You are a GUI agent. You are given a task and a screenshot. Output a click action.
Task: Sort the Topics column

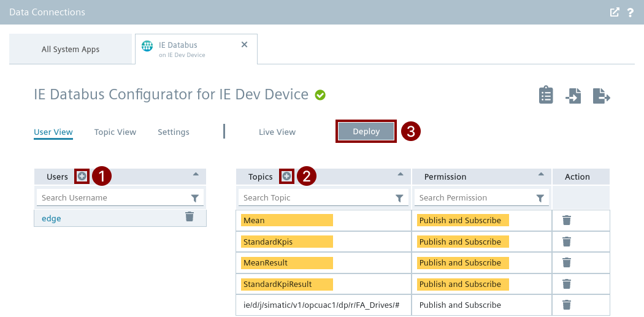(x=400, y=175)
